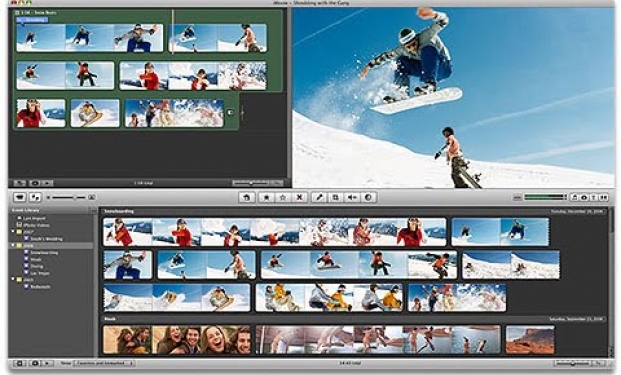
Task: Play selected event full screen
Action: click(x=35, y=363)
